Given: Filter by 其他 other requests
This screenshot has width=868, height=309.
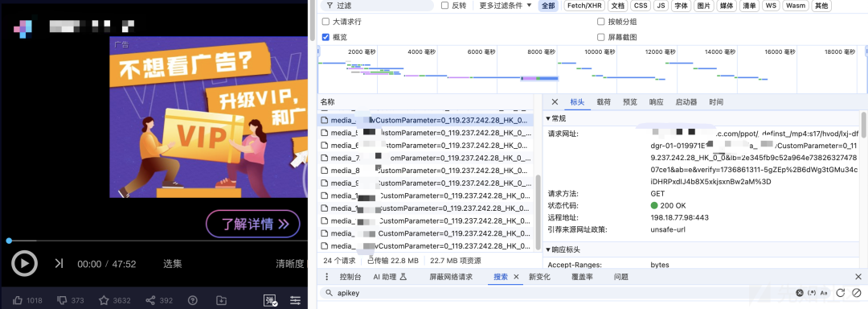Looking at the screenshot, I should pyautogui.click(x=821, y=6).
